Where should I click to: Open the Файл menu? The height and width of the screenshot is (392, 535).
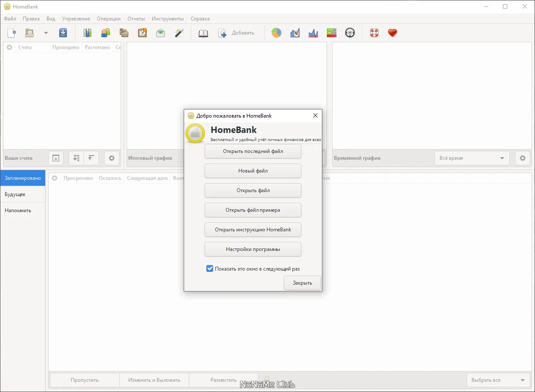coord(10,19)
